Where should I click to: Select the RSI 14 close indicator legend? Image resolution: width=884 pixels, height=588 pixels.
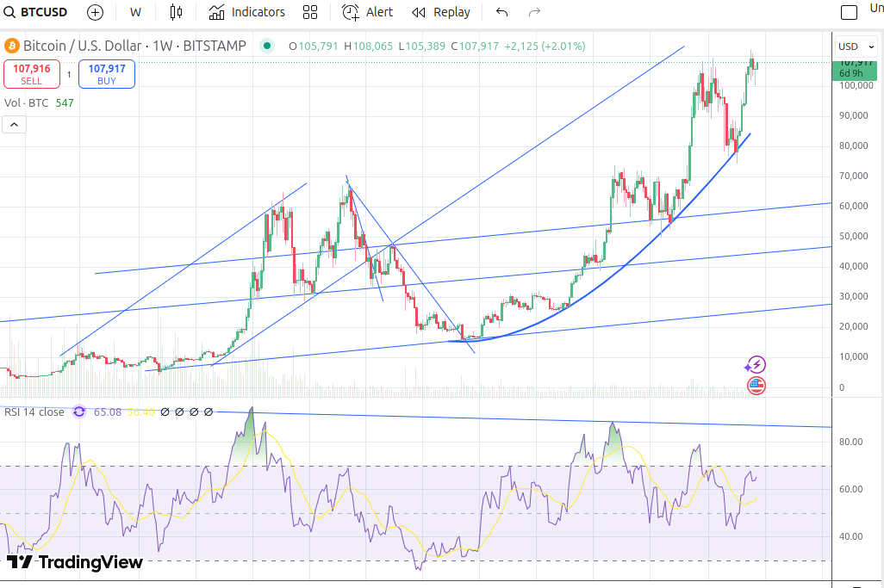pos(34,412)
